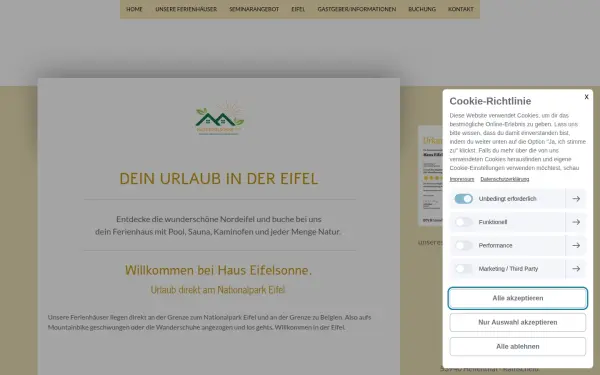The height and width of the screenshot is (375, 600).
Task: Click the Haus Eifelsonne house logo
Action: [220, 119]
